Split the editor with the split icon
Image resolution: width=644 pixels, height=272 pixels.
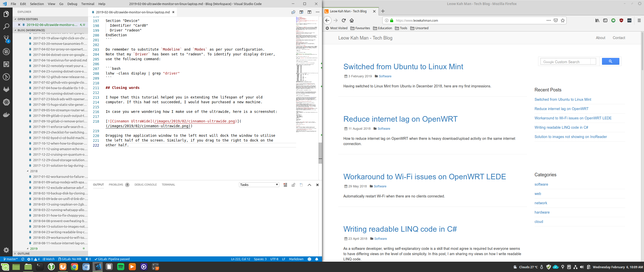pyautogui.click(x=309, y=12)
